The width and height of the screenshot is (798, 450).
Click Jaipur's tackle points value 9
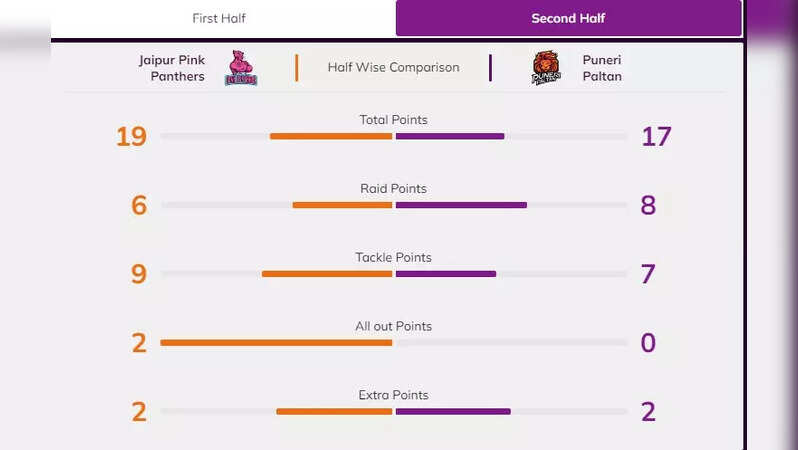(x=138, y=274)
